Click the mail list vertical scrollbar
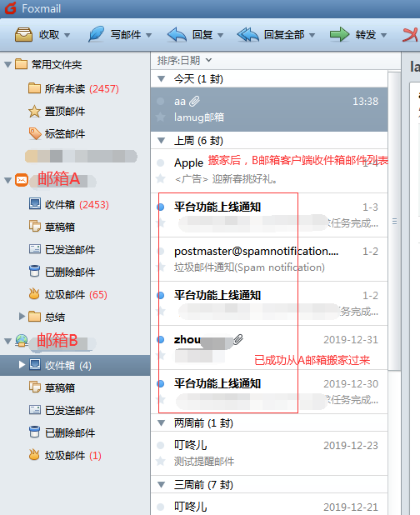Screen dimensions: 420x515 [x=394, y=222]
